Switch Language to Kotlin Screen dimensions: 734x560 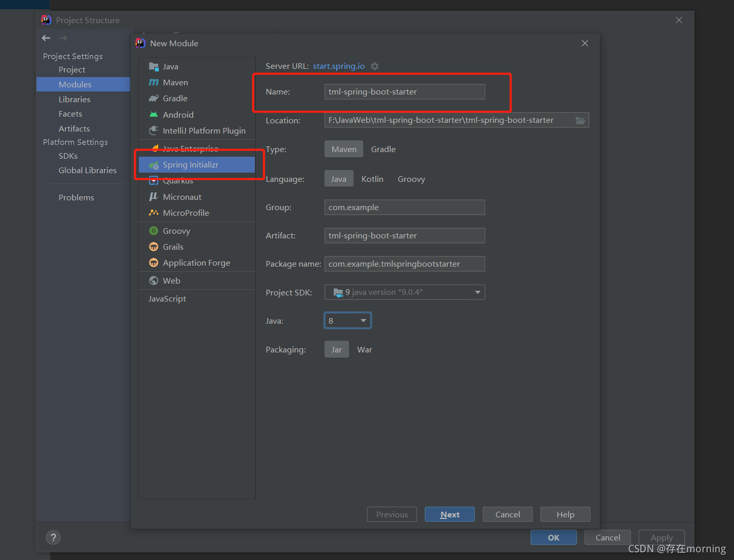(x=372, y=179)
